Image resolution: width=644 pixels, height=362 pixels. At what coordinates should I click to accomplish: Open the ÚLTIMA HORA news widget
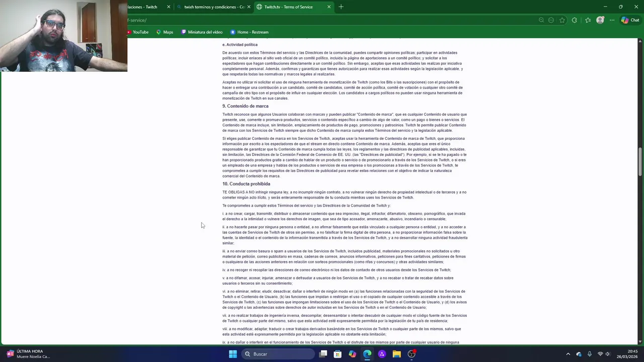click(x=28, y=354)
